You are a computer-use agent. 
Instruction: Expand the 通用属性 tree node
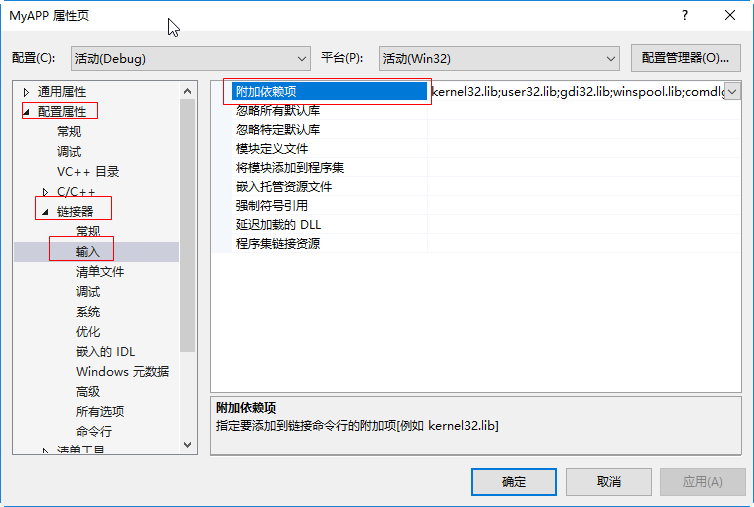(x=26, y=92)
